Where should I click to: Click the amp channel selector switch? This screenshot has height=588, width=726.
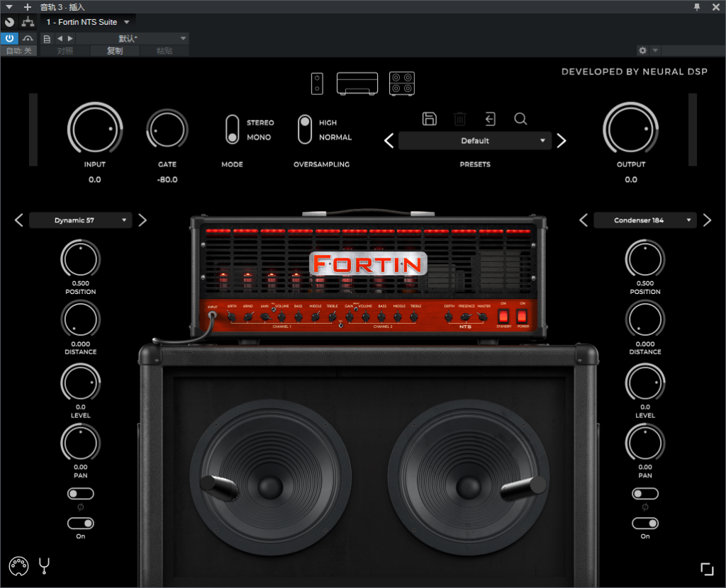click(x=341, y=324)
